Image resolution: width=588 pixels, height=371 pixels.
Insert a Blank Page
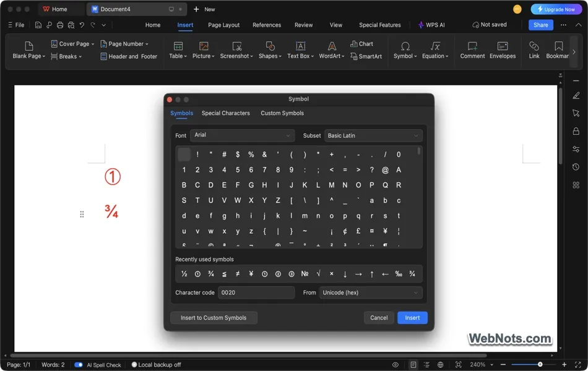coord(28,49)
